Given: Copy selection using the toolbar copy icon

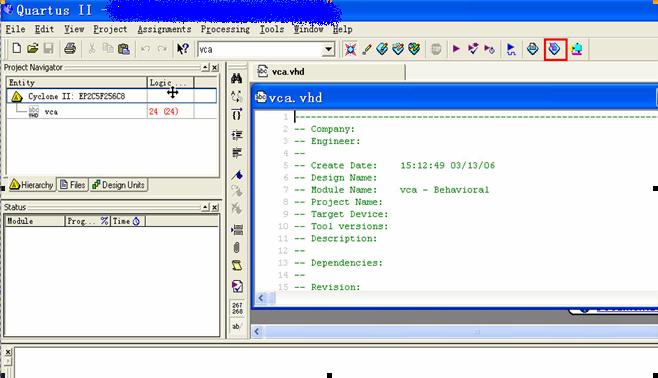Looking at the screenshot, I should coord(108,49).
